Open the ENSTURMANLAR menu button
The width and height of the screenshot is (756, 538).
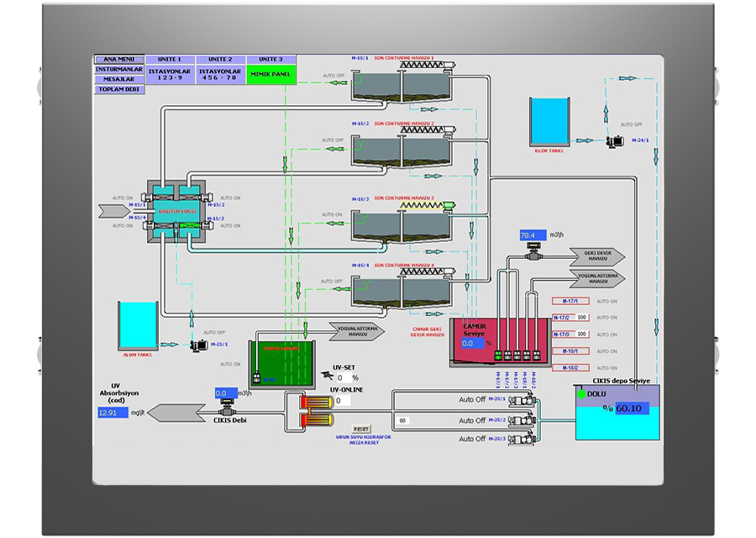tap(119, 69)
